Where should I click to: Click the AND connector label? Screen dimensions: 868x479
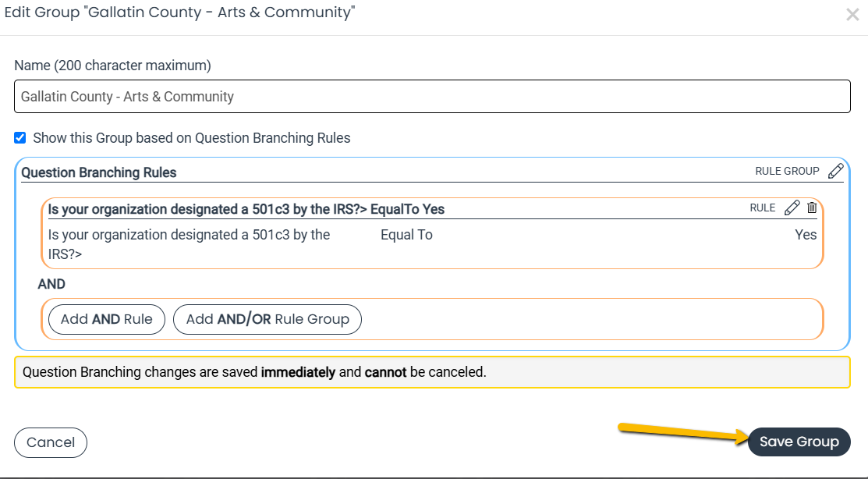coord(51,284)
